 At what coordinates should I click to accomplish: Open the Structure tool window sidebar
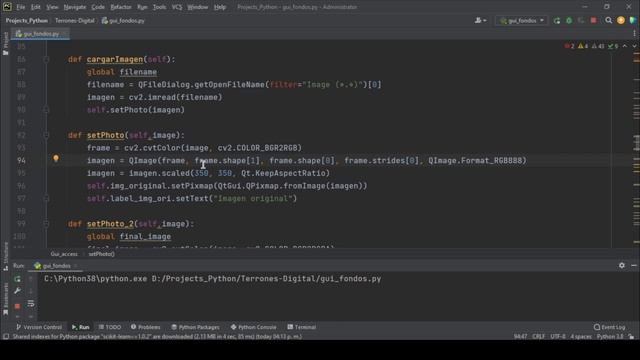point(5,256)
